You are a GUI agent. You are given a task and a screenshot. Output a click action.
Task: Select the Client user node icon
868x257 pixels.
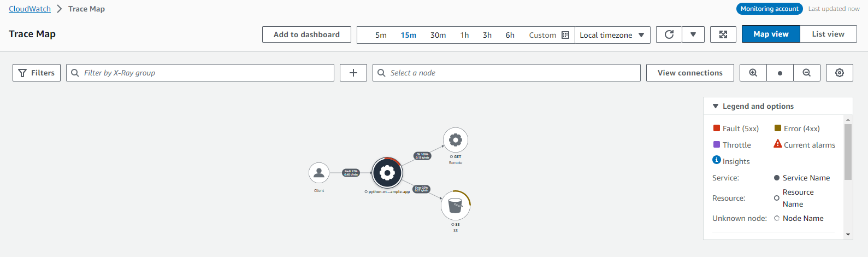(319, 173)
